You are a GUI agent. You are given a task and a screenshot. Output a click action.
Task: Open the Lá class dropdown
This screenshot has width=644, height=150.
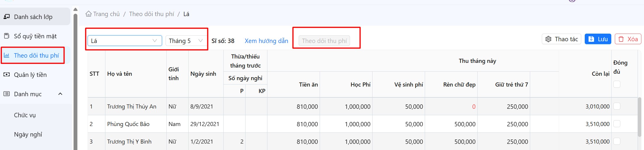pyautogui.click(x=125, y=41)
